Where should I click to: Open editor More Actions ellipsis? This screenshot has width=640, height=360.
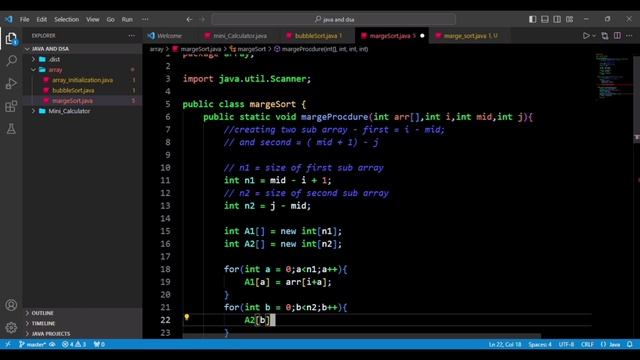(629, 36)
